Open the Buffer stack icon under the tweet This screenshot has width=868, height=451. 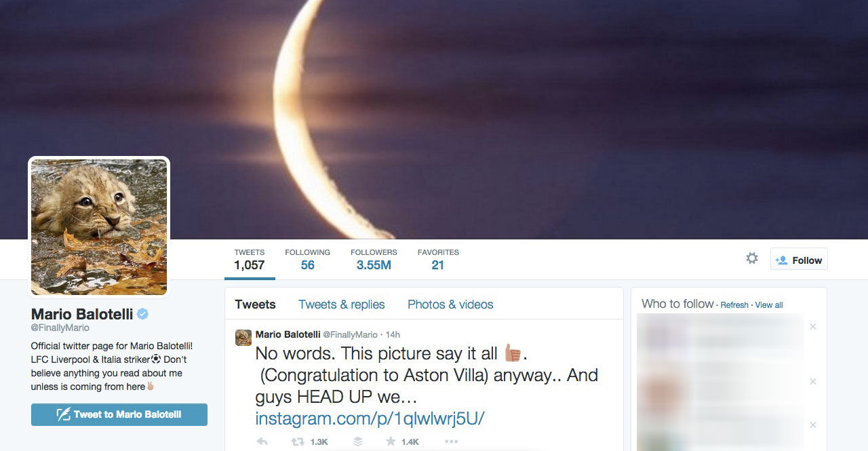[358, 442]
